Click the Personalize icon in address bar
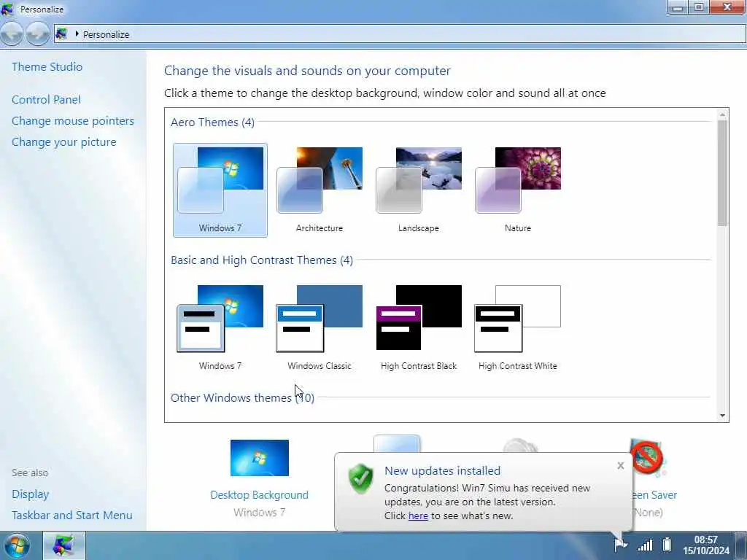 tap(61, 34)
